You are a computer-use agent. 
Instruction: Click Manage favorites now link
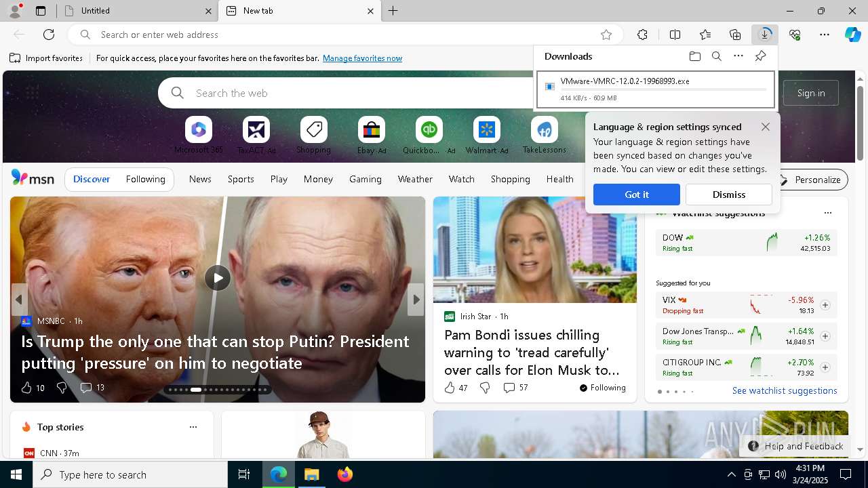[x=362, y=58]
